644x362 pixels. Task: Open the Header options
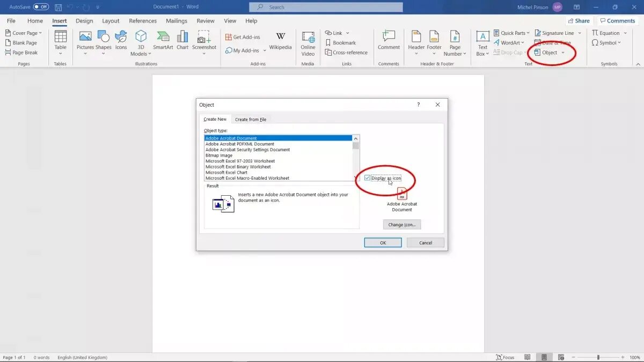point(416,43)
